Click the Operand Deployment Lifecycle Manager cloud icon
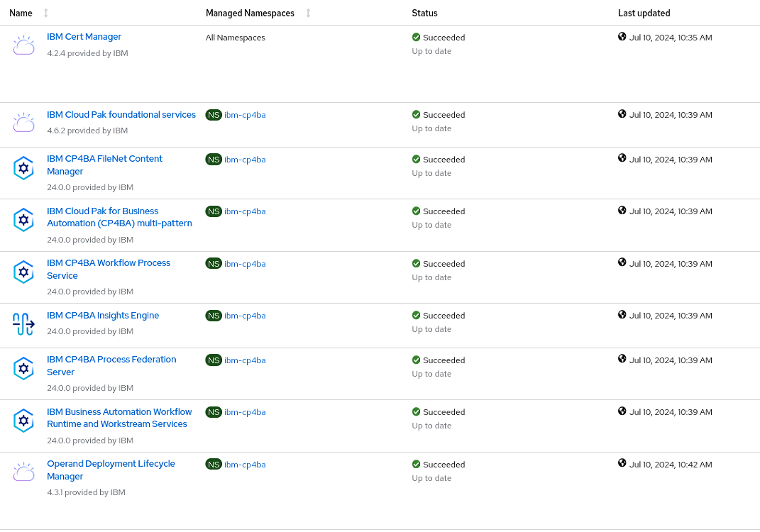 [23, 472]
